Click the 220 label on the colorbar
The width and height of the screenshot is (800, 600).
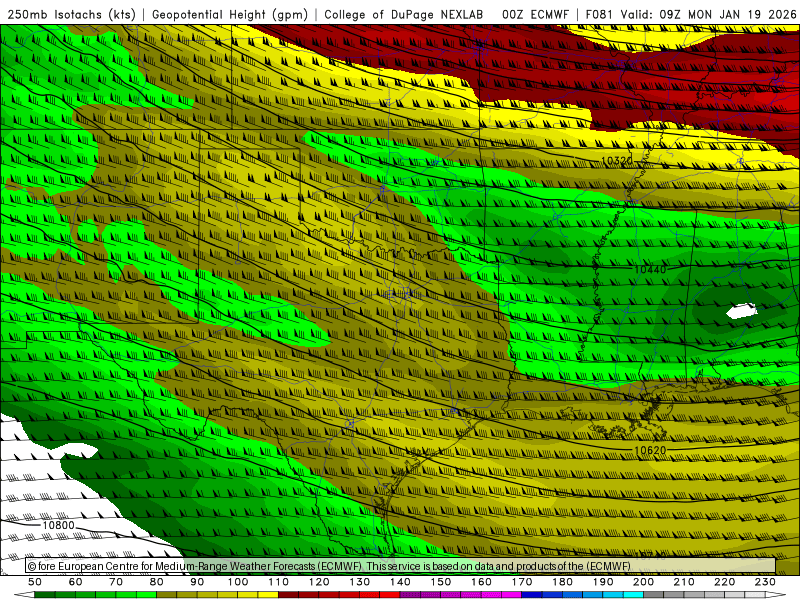(x=724, y=582)
